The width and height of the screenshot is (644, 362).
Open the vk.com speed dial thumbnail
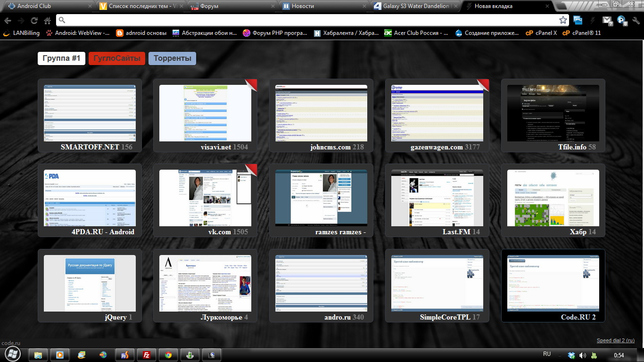click(205, 198)
